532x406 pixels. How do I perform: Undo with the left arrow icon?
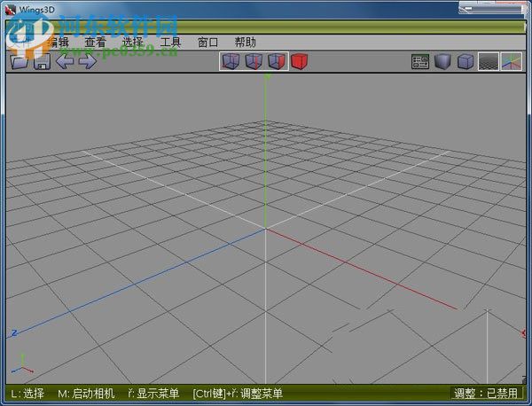[65, 62]
